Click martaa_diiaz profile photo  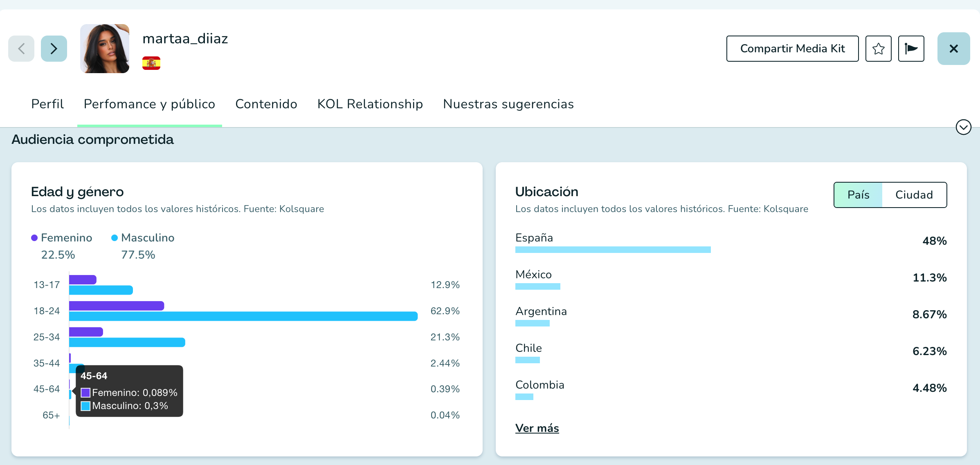(x=105, y=49)
